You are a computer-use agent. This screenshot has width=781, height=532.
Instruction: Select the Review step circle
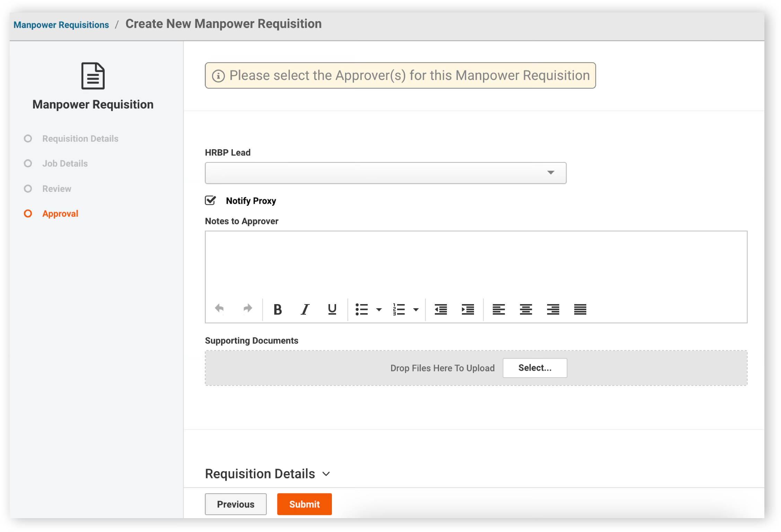[x=28, y=189]
